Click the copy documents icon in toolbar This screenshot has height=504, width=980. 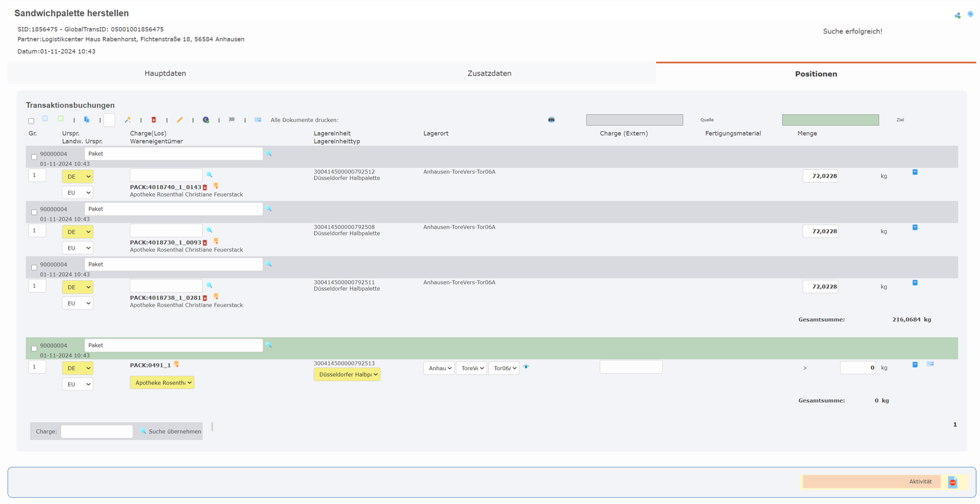pyautogui.click(x=87, y=120)
